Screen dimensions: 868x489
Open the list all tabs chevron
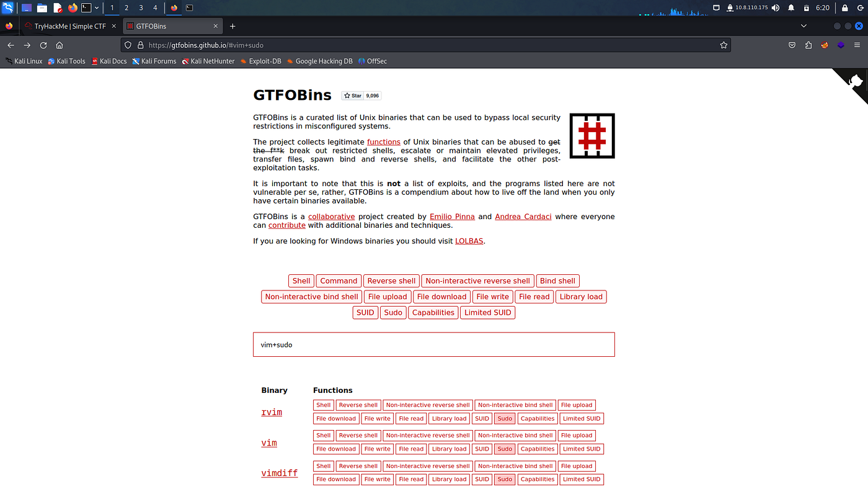pyautogui.click(x=804, y=26)
